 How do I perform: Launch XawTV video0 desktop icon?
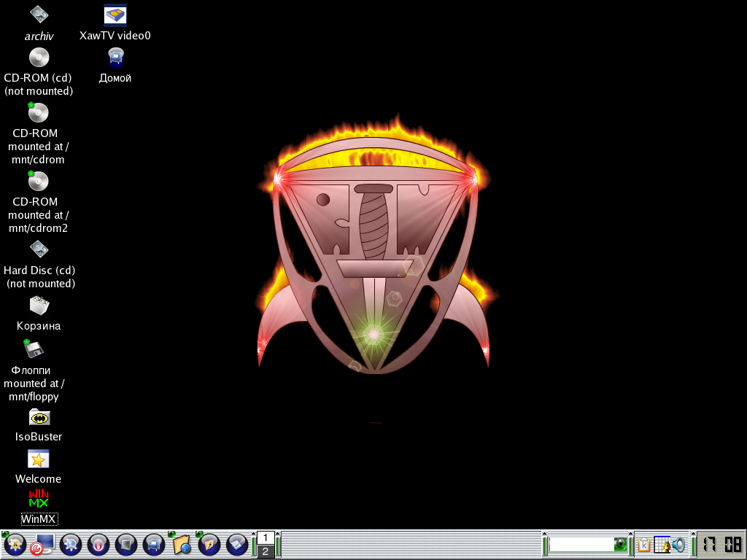coord(115,15)
